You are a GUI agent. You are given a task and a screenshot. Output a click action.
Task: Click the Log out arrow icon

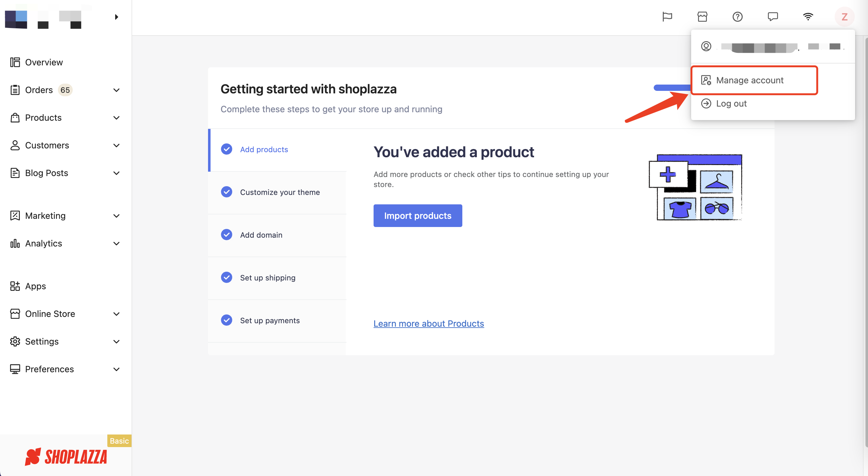pyautogui.click(x=706, y=103)
